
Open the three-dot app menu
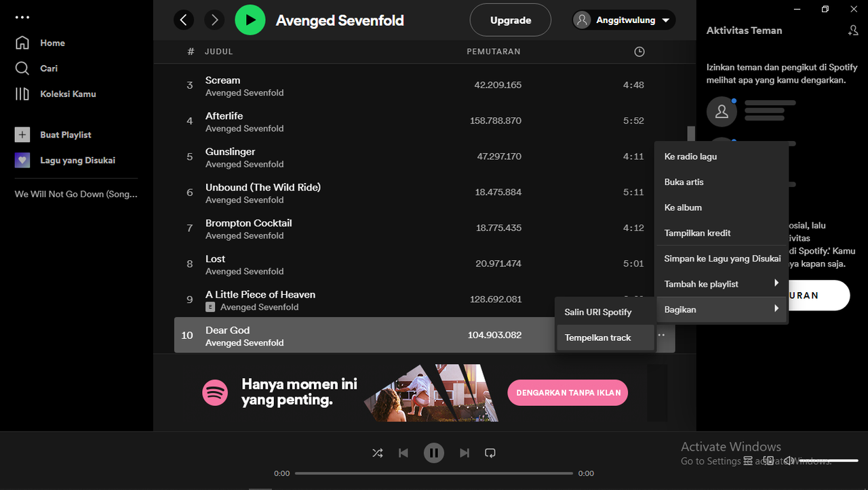22,18
